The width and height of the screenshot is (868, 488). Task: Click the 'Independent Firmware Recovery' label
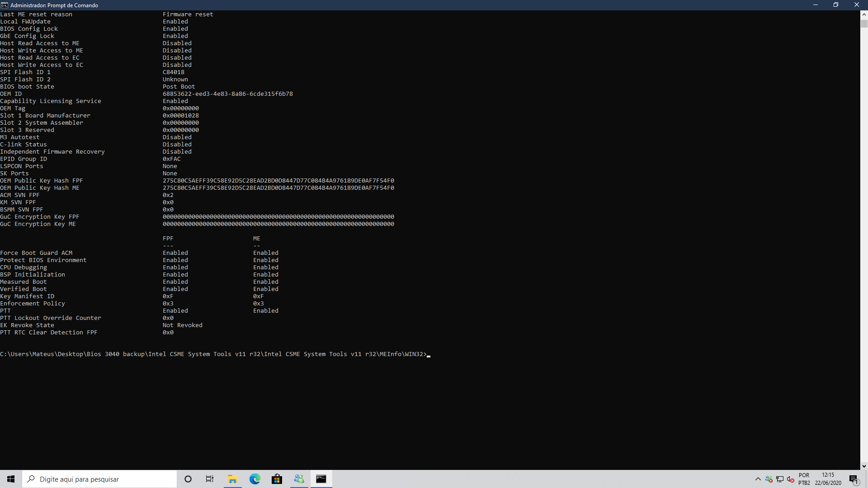pyautogui.click(x=52, y=152)
